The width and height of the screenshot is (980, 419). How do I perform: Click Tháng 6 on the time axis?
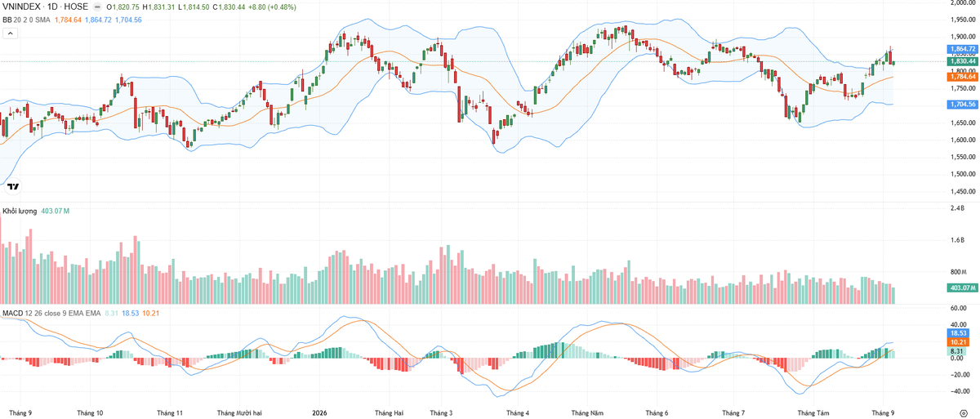[x=657, y=412]
